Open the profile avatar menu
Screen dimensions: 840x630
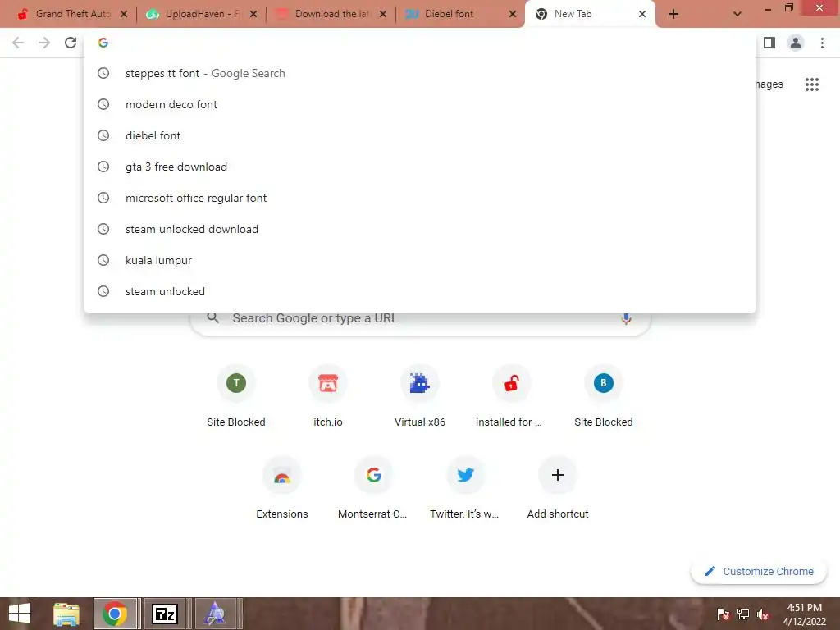point(796,43)
